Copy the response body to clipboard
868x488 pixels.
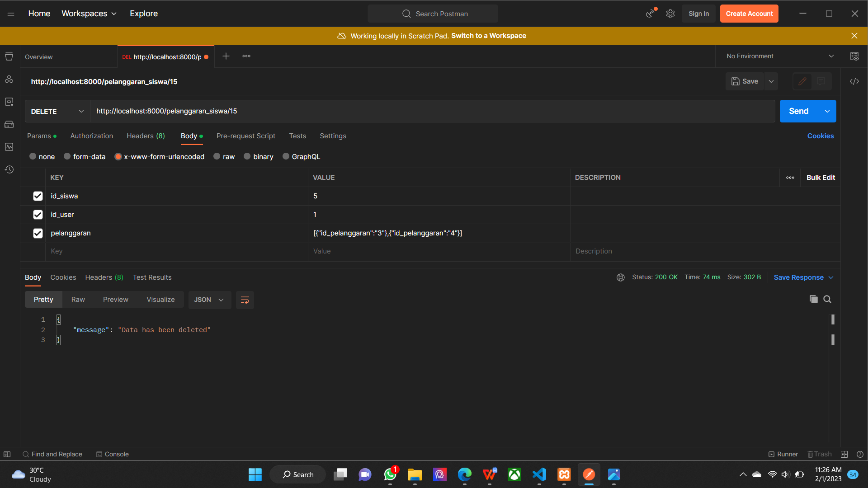[x=814, y=299]
